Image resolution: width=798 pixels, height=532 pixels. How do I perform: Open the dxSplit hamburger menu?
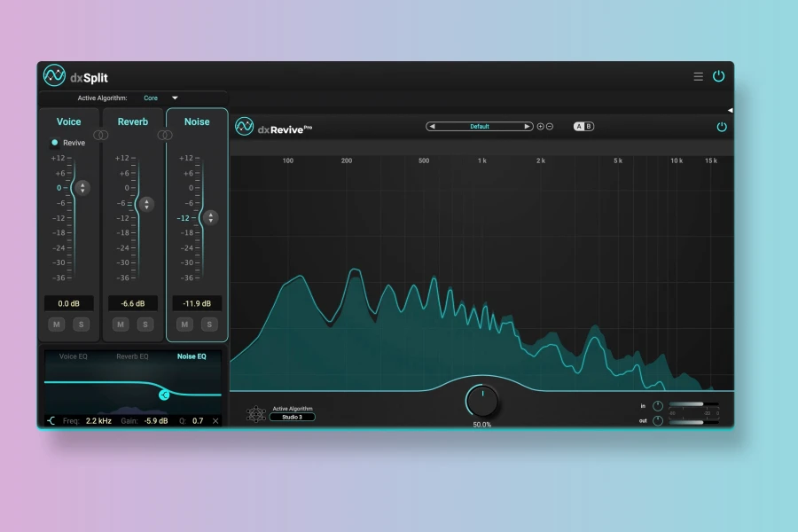[698, 76]
